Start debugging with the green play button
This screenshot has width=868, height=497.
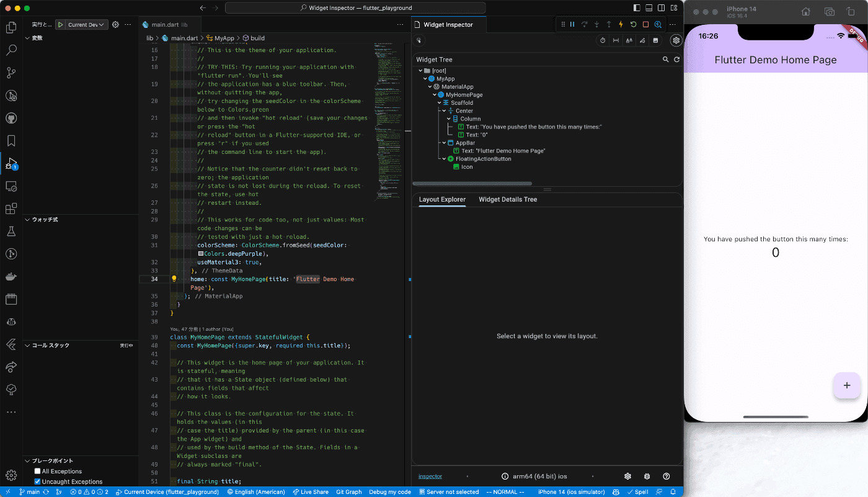tap(61, 25)
